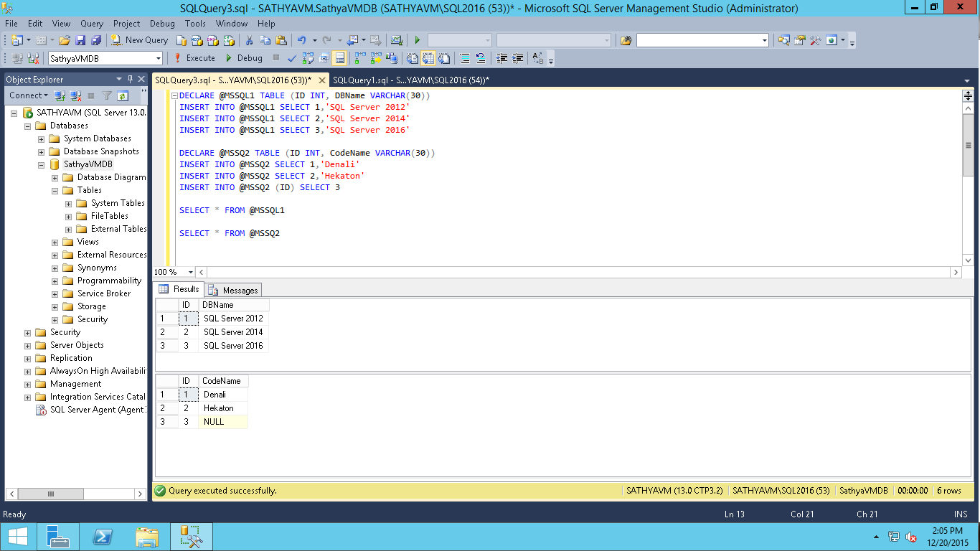Image resolution: width=980 pixels, height=551 pixels.
Task: Click the Copy icon in toolbar
Action: [x=265, y=40]
